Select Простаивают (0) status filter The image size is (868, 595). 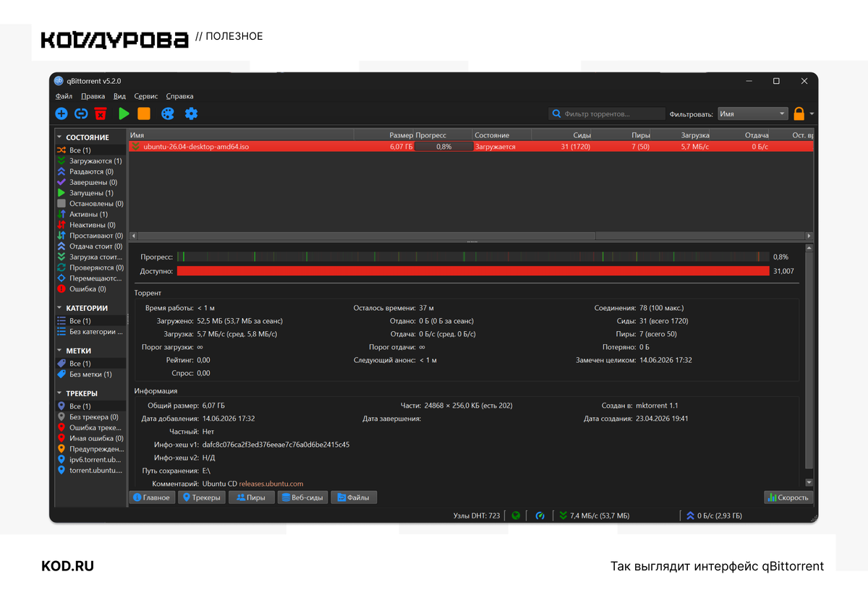click(91, 236)
